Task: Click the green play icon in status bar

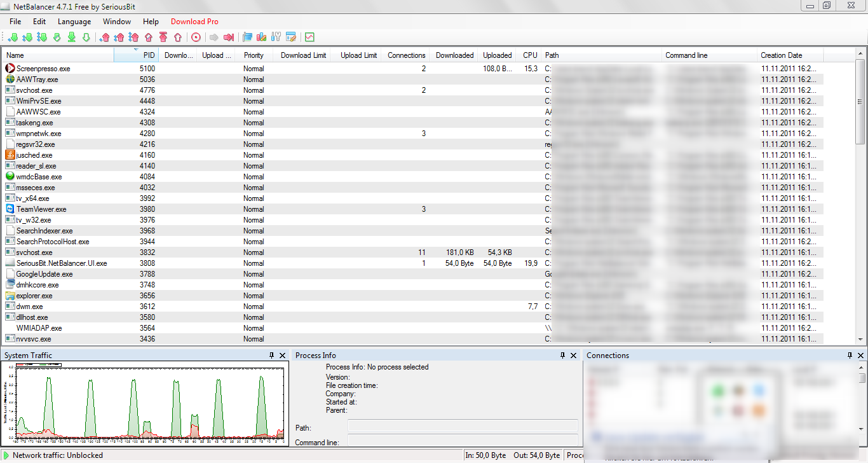Action: coord(7,455)
